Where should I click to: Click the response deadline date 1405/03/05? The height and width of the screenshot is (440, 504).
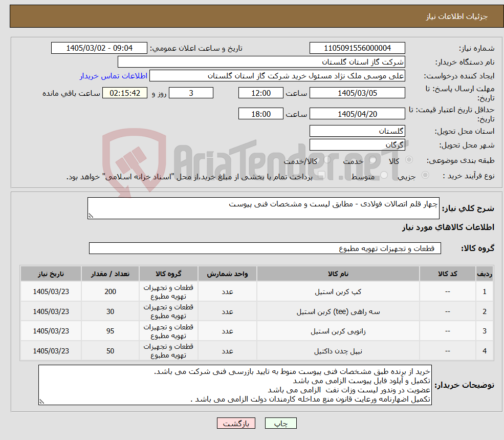pos(357,93)
